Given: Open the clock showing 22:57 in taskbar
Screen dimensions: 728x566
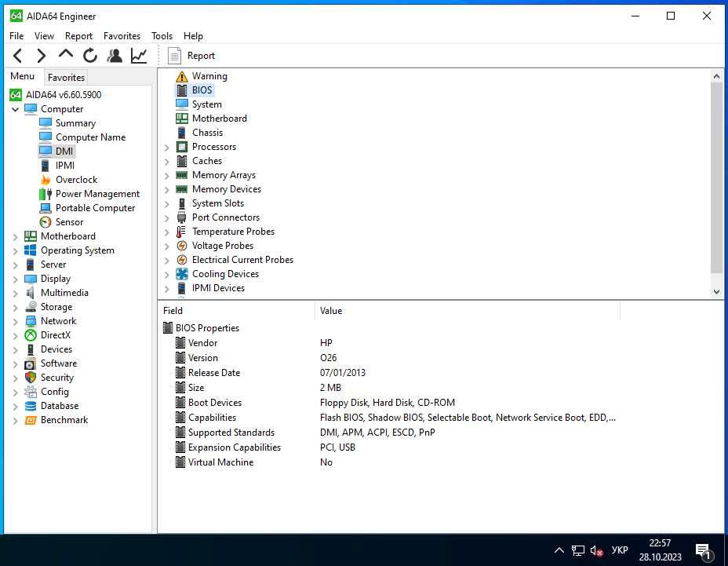Looking at the screenshot, I should point(660,550).
